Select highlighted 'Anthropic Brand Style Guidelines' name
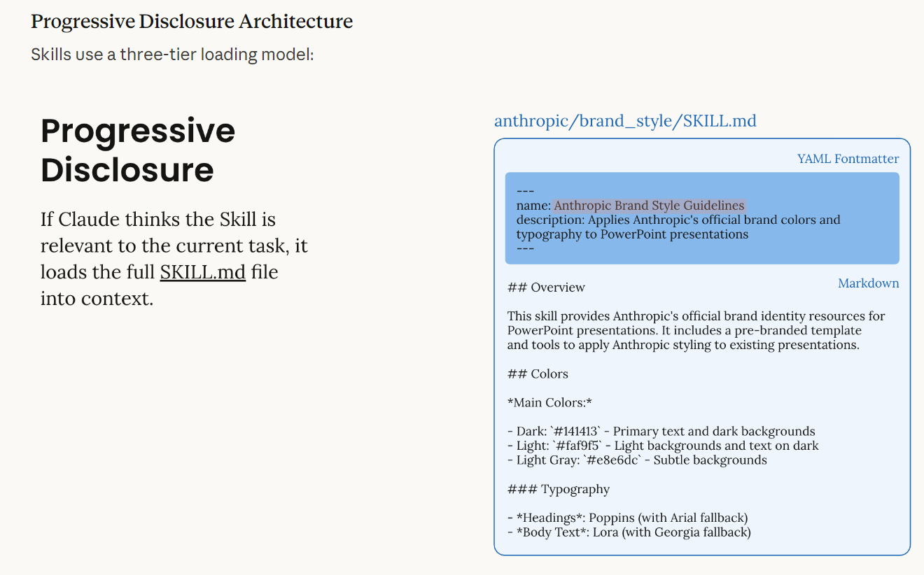 pyautogui.click(x=649, y=206)
